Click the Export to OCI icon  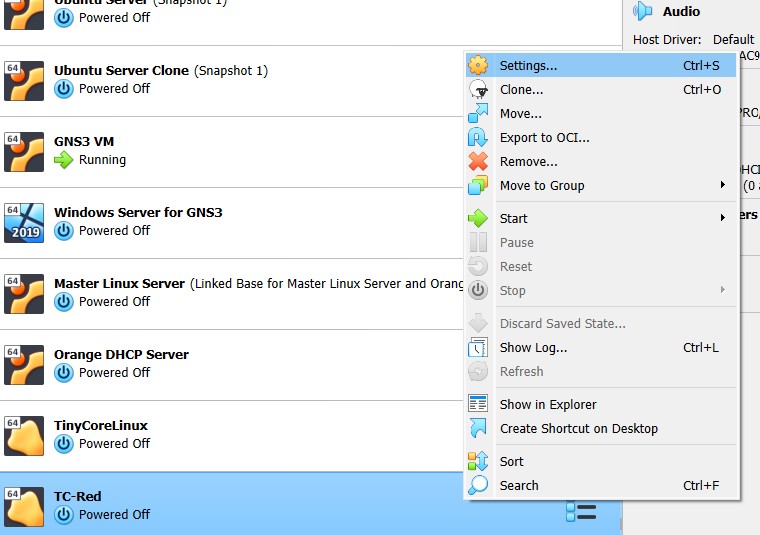(478, 138)
